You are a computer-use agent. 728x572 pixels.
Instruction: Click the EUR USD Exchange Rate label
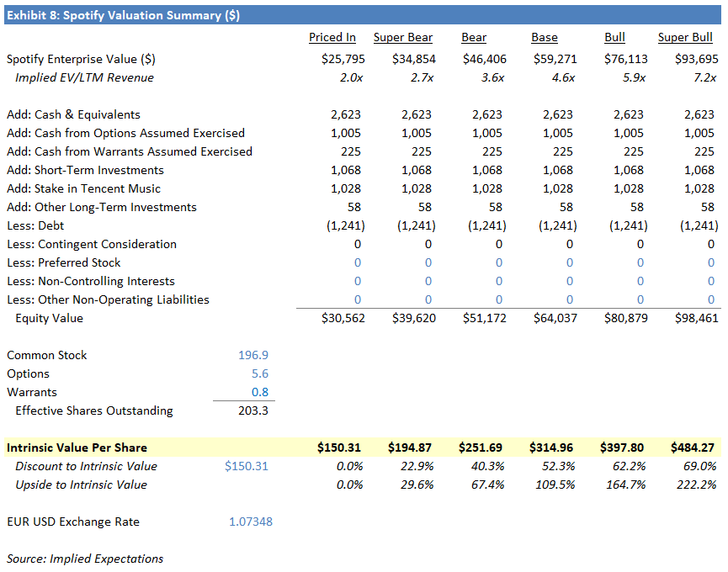[73, 522]
